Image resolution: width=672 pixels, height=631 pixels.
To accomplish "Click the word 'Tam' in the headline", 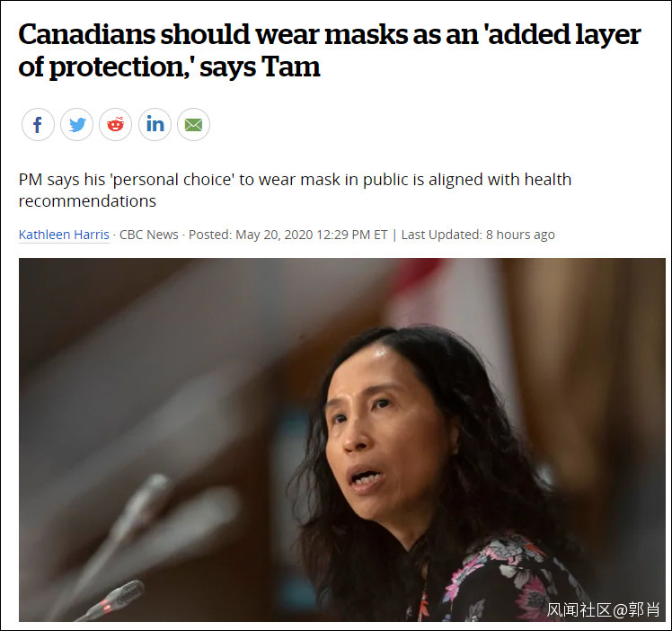I will point(290,67).
